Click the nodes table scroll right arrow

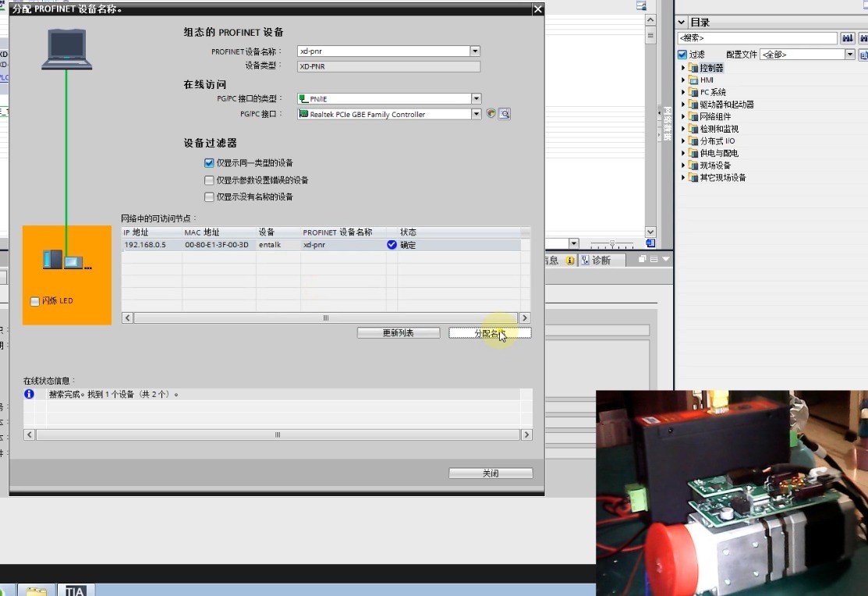point(525,318)
